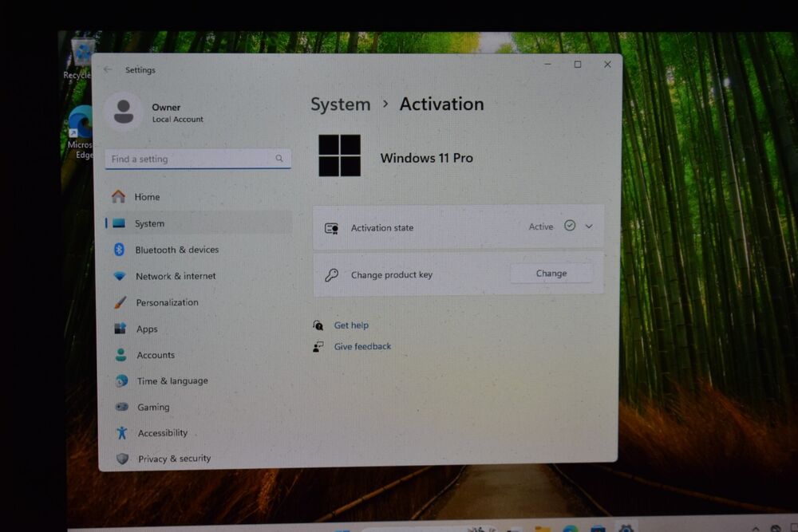Click the Gaming controller icon
This screenshot has height=532, width=798.
(121, 407)
